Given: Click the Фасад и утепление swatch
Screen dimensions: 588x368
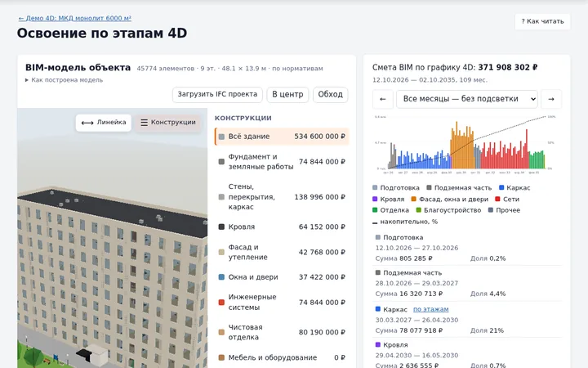Looking at the screenshot, I should pos(221,252).
